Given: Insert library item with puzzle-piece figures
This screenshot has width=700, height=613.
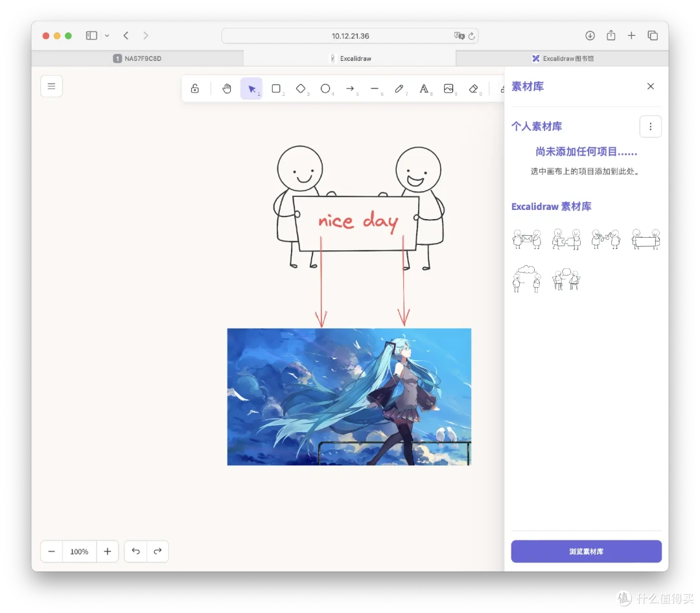Looking at the screenshot, I should (x=566, y=239).
